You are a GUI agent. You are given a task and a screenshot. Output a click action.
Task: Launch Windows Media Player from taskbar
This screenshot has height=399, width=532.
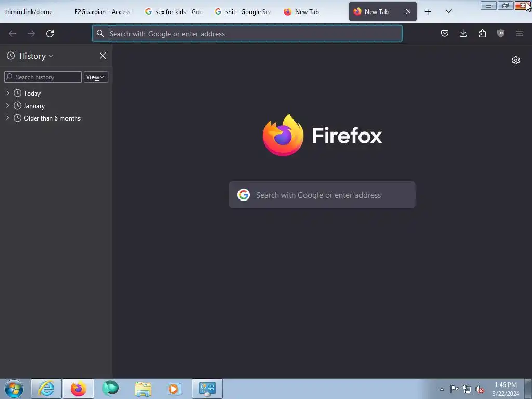(x=175, y=389)
